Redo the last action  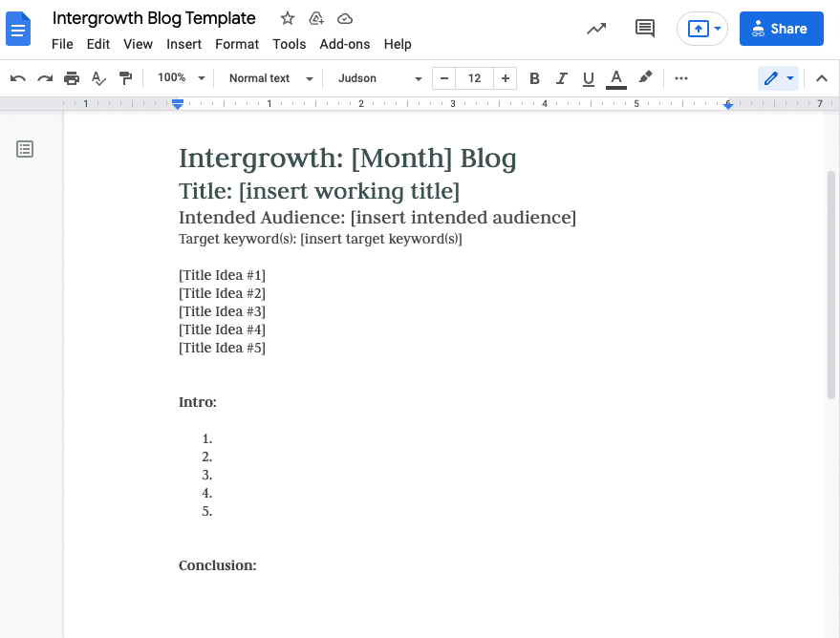click(x=44, y=78)
